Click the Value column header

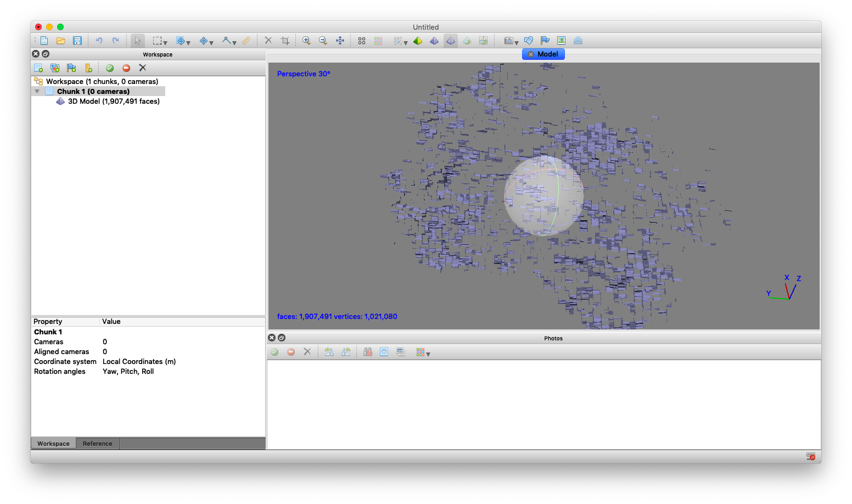point(111,322)
